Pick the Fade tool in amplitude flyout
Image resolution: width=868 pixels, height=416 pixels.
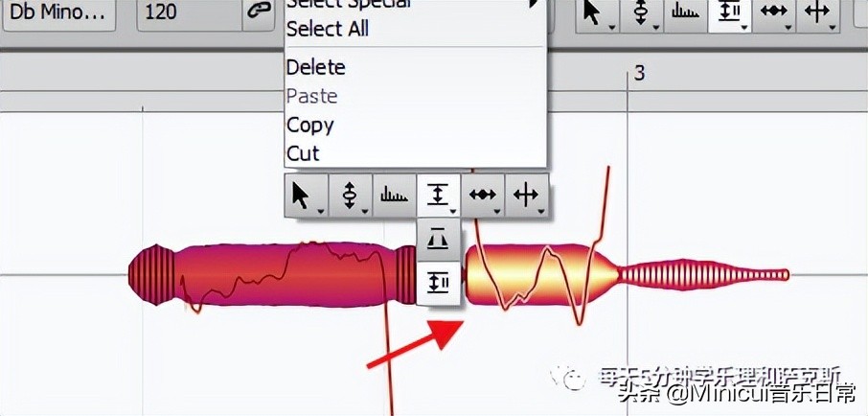pos(438,240)
